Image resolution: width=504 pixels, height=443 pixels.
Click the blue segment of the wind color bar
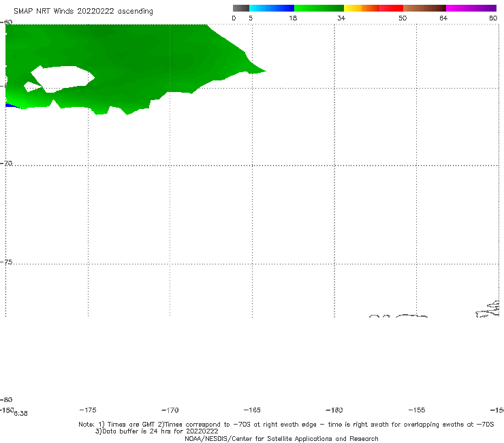pyautogui.click(x=272, y=8)
